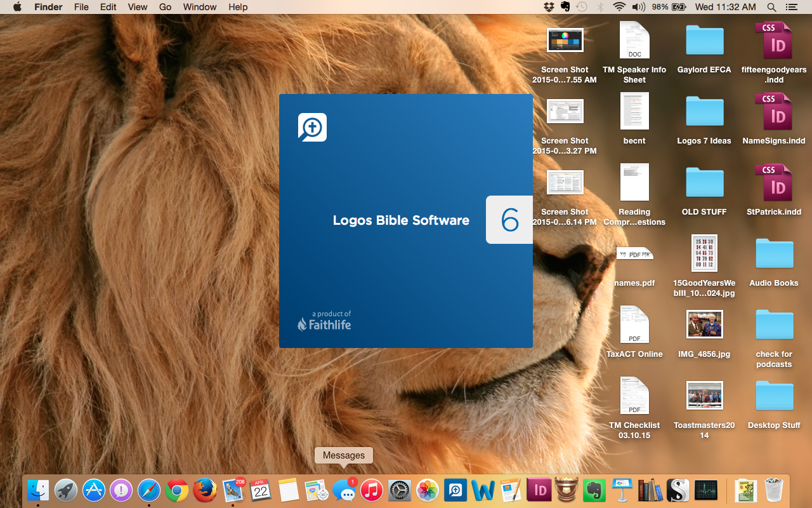Screen dimensions: 812x508
Task: Open Calendar showing 22 in the Dock
Action: pyautogui.click(x=260, y=490)
